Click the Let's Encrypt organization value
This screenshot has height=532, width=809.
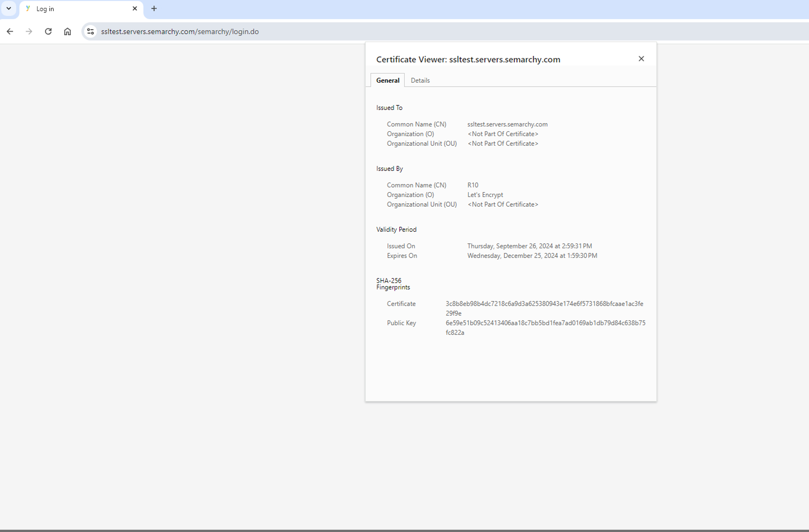tap(485, 195)
